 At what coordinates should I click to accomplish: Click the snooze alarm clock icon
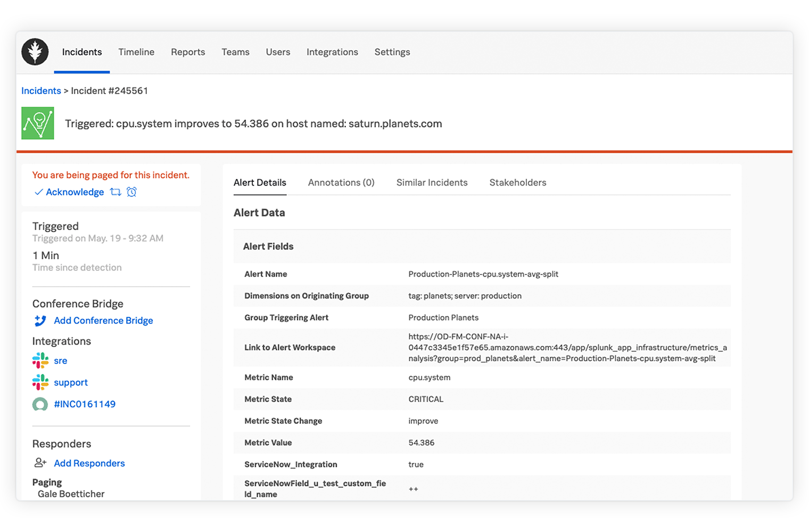click(131, 192)
